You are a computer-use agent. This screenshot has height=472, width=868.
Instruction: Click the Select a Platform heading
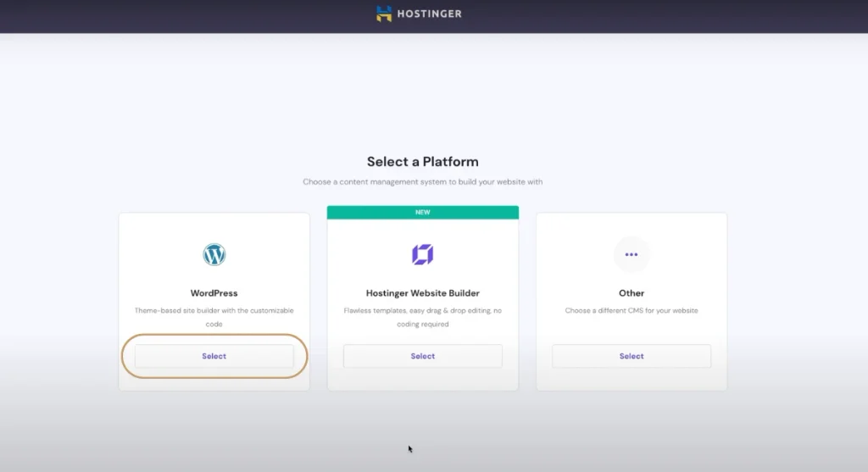422,162
